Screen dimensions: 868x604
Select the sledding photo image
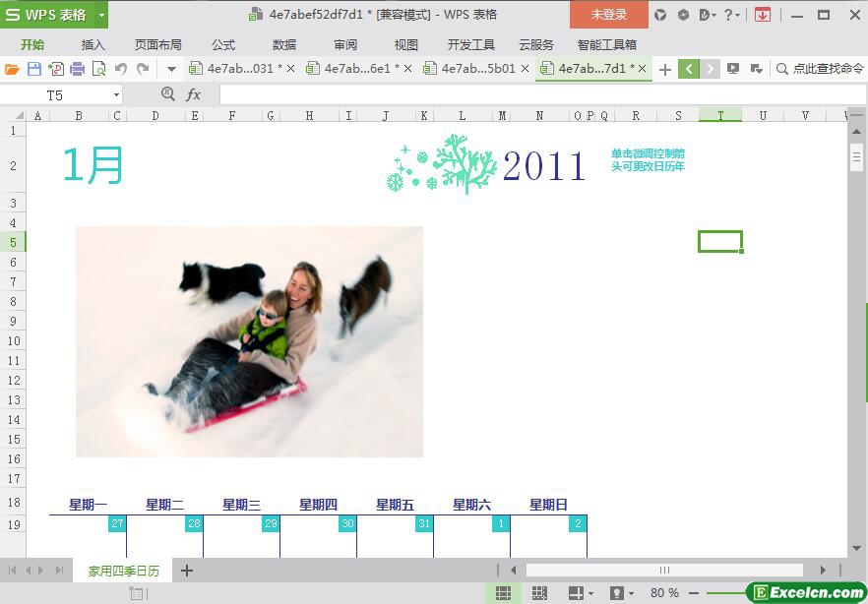pos(249,341)
